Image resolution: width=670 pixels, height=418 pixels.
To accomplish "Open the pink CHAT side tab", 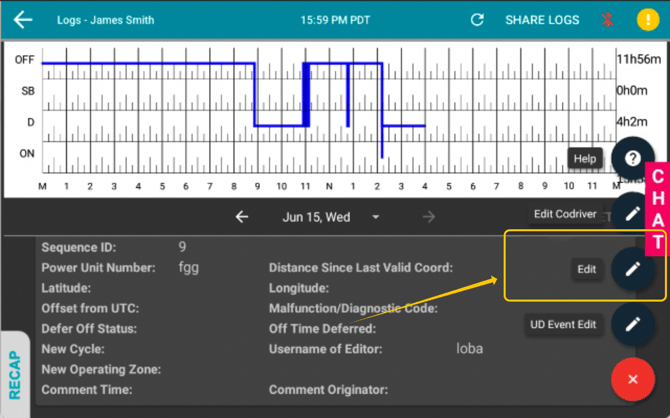I will 658,209.
